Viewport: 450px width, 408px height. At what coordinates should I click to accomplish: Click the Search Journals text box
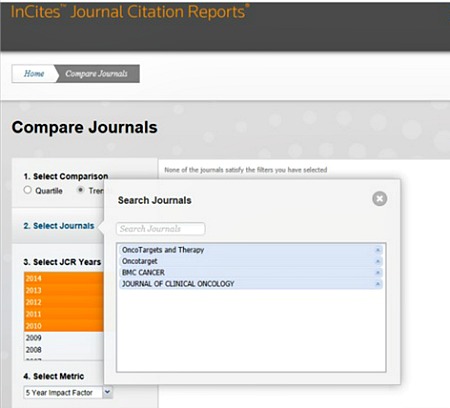click(160, 229)
